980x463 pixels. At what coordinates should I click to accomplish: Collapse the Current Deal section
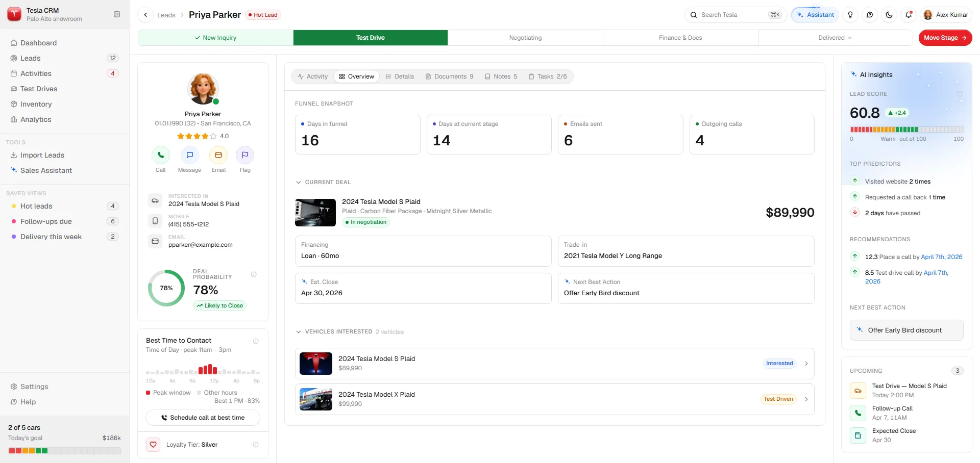(x=299, y=182)
